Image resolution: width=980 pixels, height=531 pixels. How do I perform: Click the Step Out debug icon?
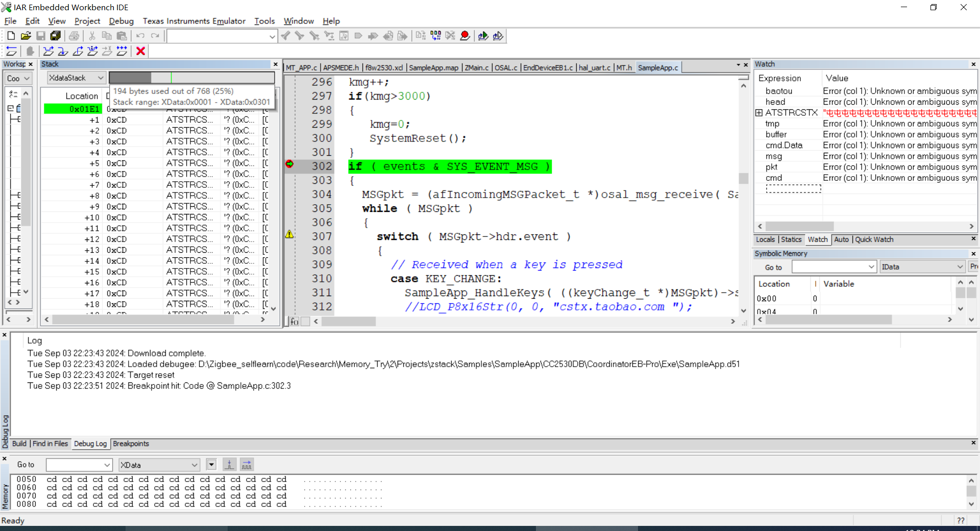[78, 51]
